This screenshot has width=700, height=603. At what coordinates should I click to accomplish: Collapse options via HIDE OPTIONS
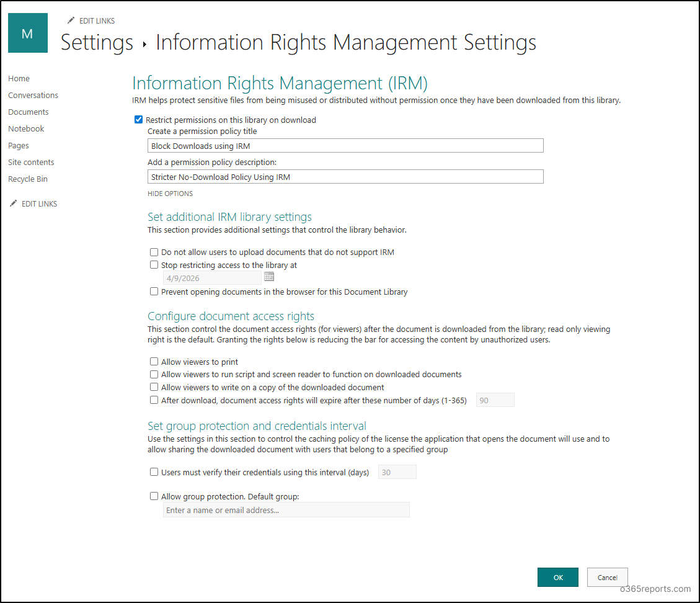coord(170,193)
